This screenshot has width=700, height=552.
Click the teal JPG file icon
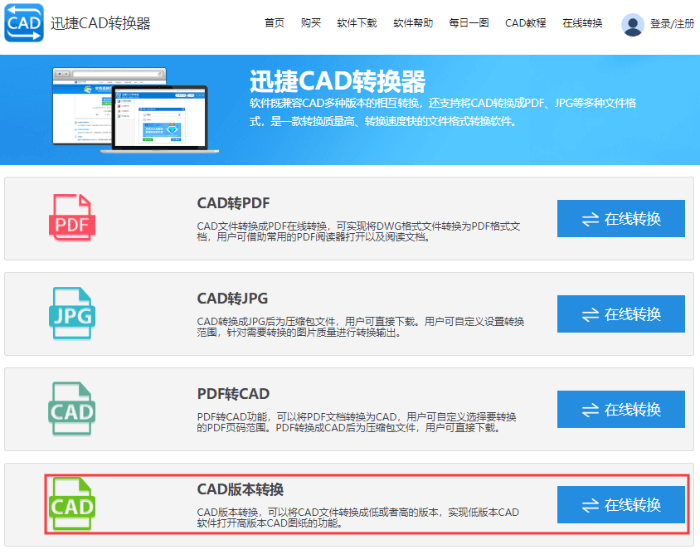(x=72, y=313)
